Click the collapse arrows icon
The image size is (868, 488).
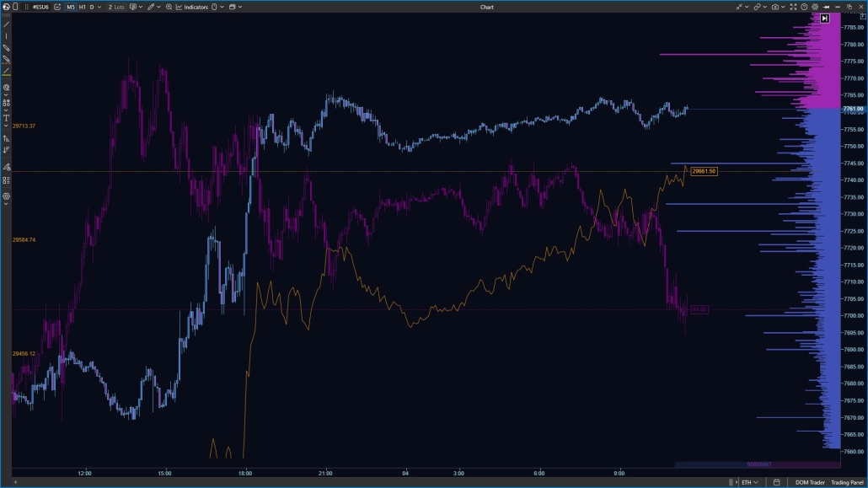pyautogui.click(x=739, y=8)
